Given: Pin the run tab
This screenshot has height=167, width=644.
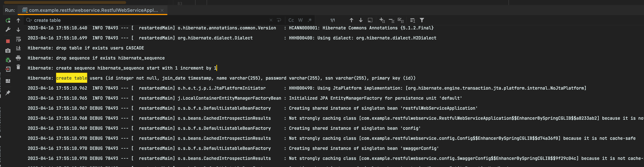Looking at the screenshot, I should point(8,93).
